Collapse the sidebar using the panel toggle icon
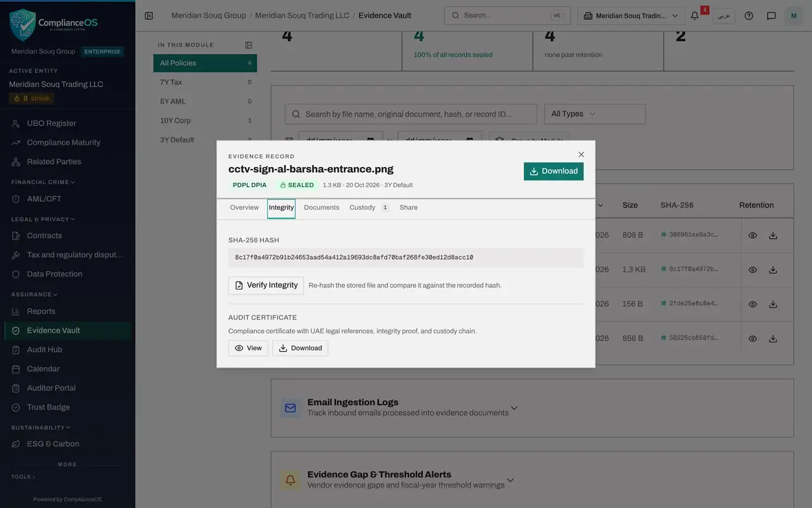 tap(149, 16)
